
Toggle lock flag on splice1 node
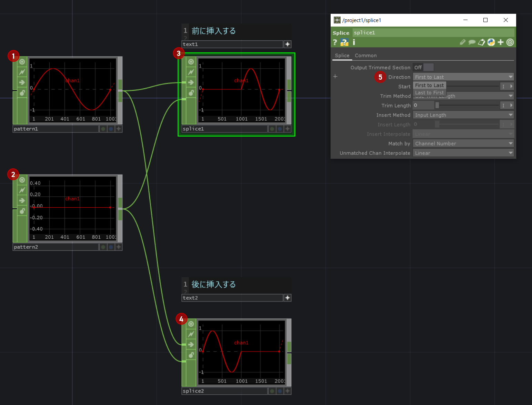pyautogui.click(x=191, y=92)
